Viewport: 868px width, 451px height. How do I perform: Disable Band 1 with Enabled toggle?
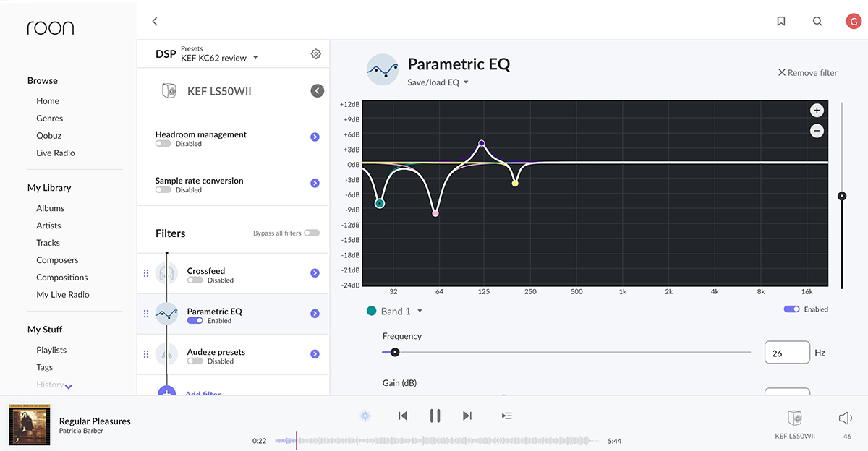(x=791, y=309)
